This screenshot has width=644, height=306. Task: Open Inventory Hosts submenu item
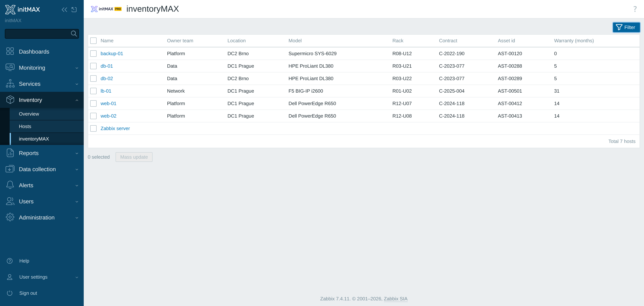(46, 126)
